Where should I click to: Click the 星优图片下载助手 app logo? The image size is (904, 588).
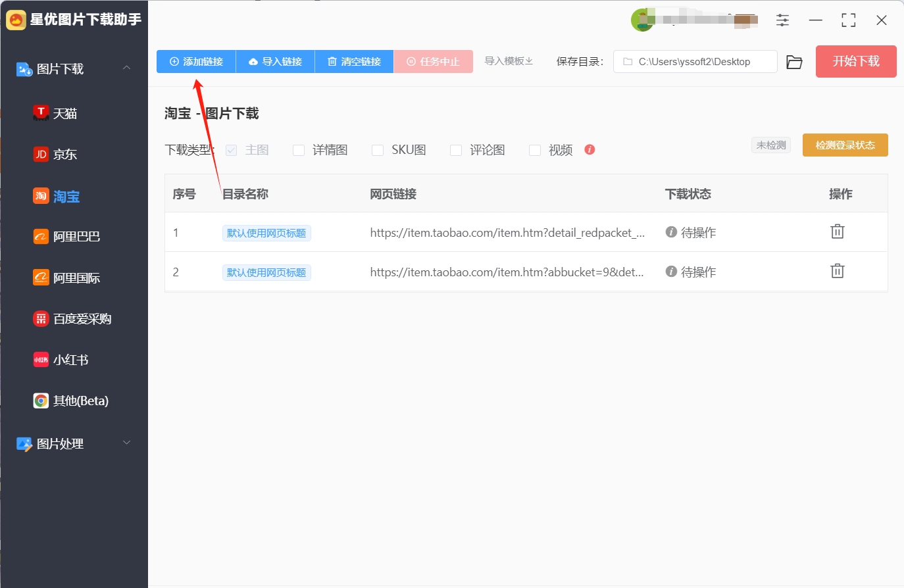coord(16,20)
